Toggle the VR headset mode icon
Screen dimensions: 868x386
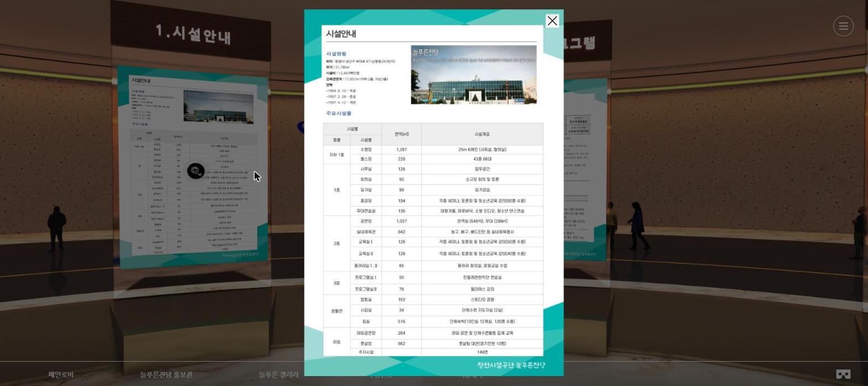point(843,374)
